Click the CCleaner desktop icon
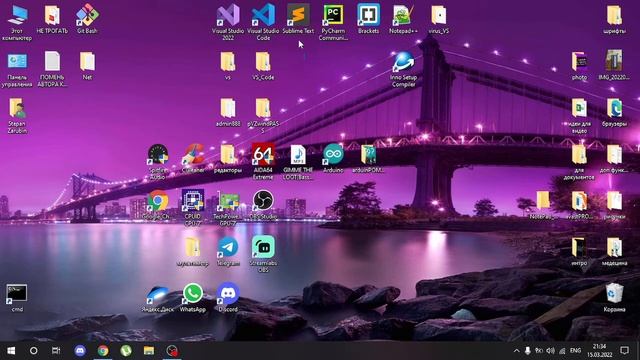The width and height of the screenshot is (640, 360). [x=193, y=155]
